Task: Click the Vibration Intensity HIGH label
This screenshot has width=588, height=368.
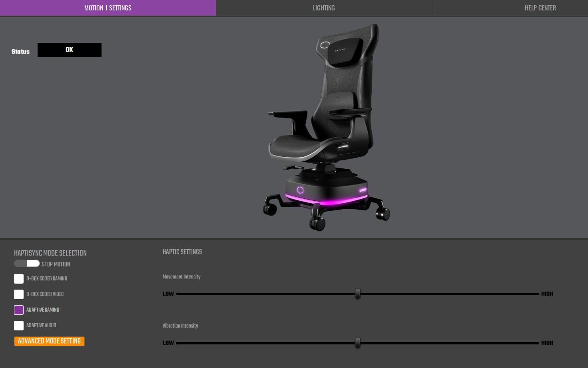Action: coord(547,343)
